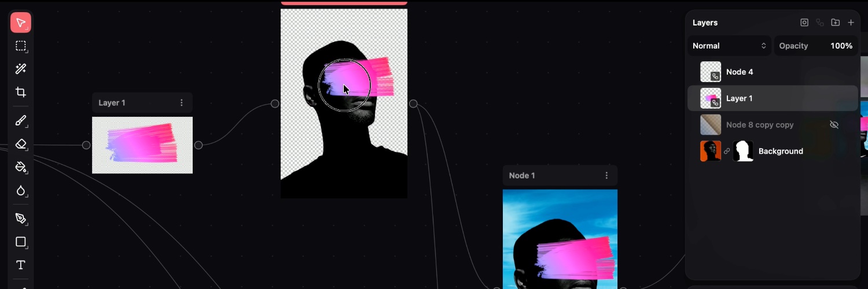The width and height of the screenshot is (868, 289).
Task: Click the Node 1 node title
Action: 522,175
